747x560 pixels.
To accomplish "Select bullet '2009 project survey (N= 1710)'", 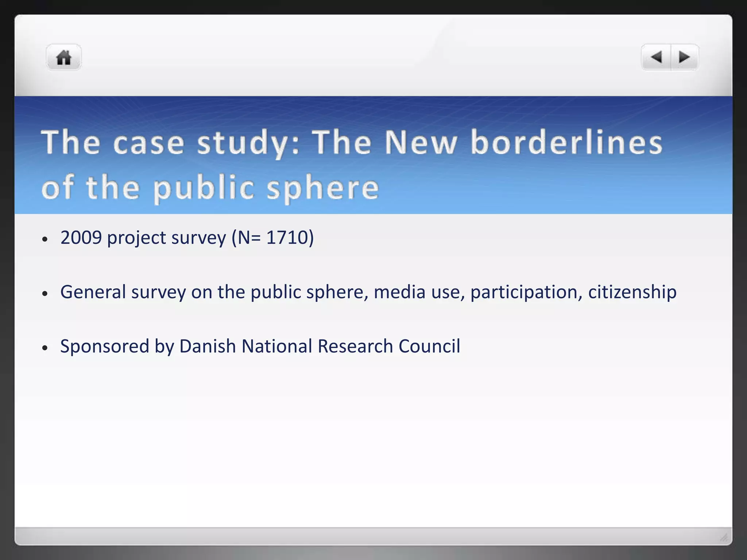I will point(187,238).
